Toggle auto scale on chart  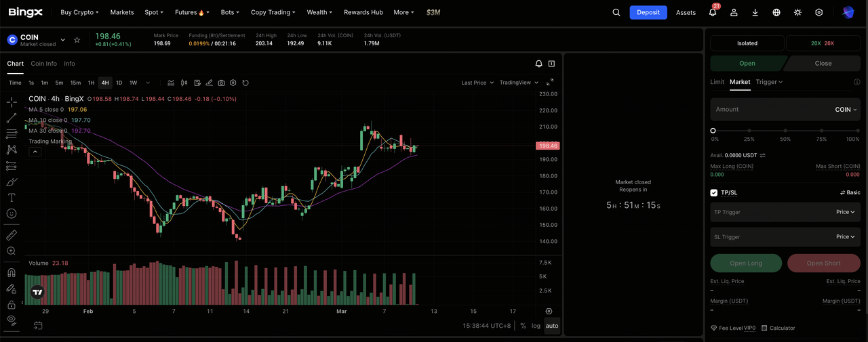click(x=552, y=326)
